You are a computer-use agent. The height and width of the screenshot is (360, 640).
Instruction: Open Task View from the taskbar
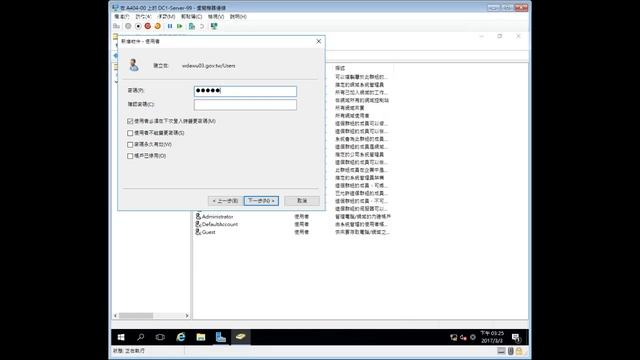tap(160, 337)
